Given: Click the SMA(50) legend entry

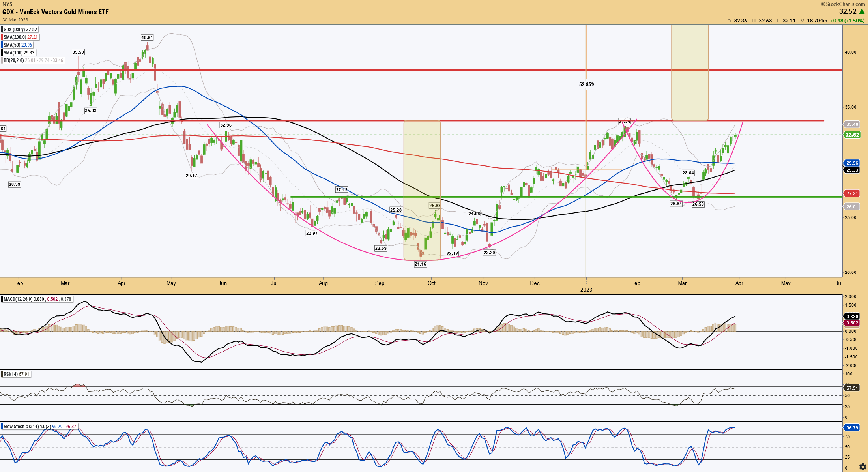Looking at the screenshot, I should [17, 45].
